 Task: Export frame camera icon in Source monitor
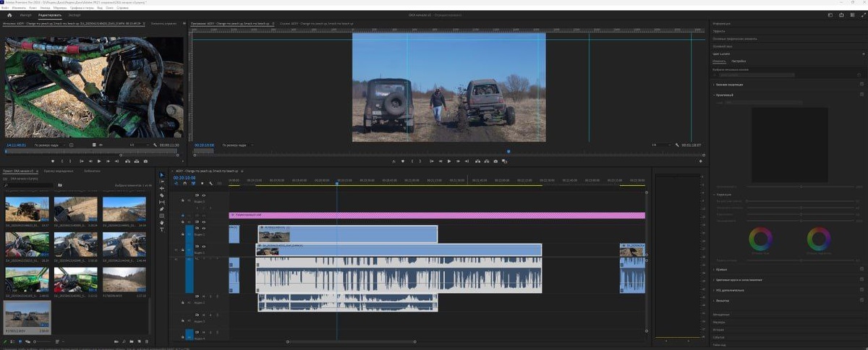(x=146, y=161)
